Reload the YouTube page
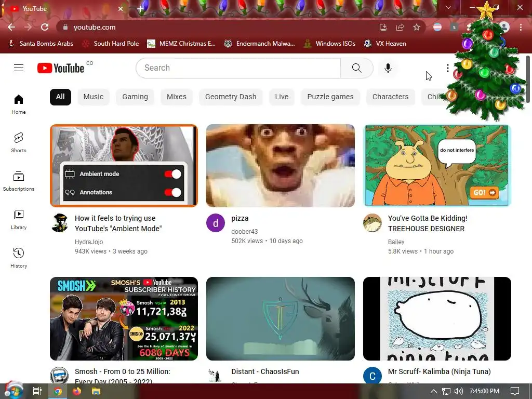The height and width of the screenshot is (399, 532). [45, 27]
